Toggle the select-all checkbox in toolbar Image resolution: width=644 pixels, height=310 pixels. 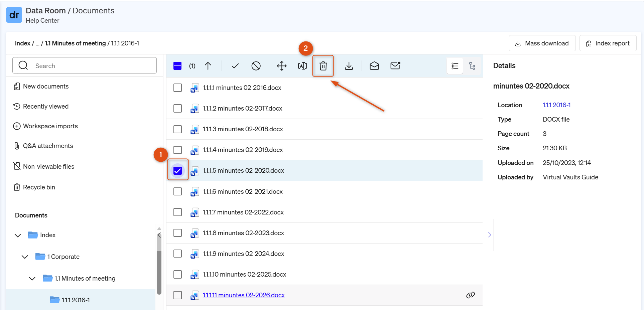tap(177, 66)
